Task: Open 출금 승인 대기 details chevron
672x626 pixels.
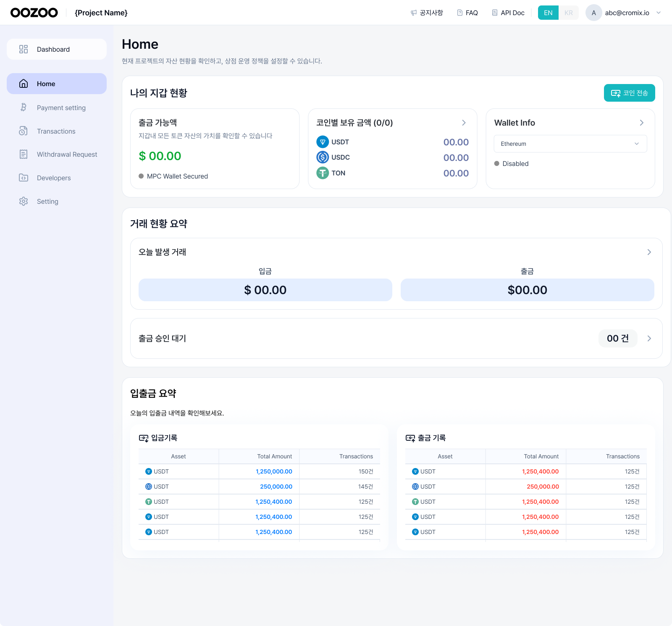Action: click(x=649, y=338)
